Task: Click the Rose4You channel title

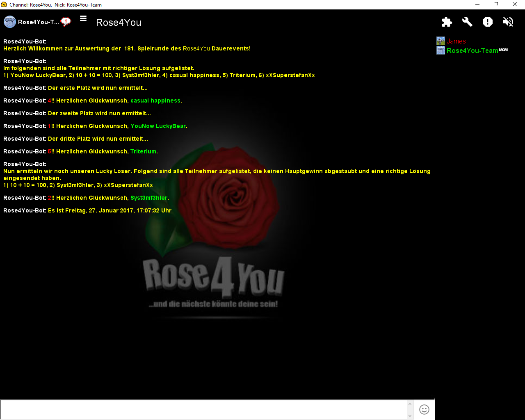Action: 119,23
